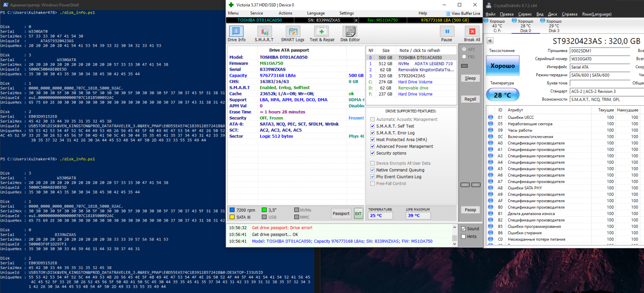Screen dimensions: 644x293
Task: Open the S.M.A.R.T test tubes icon
Action: (264, 31)
